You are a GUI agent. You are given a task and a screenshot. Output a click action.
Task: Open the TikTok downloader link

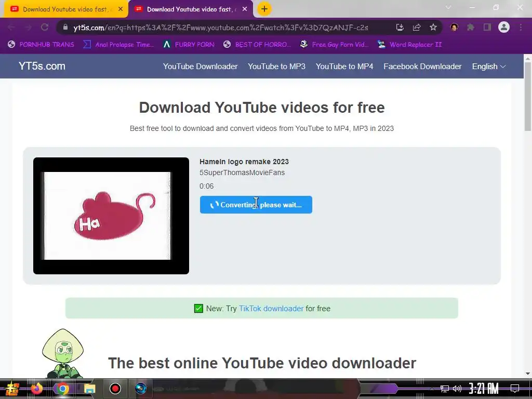(x=271, y=309)
